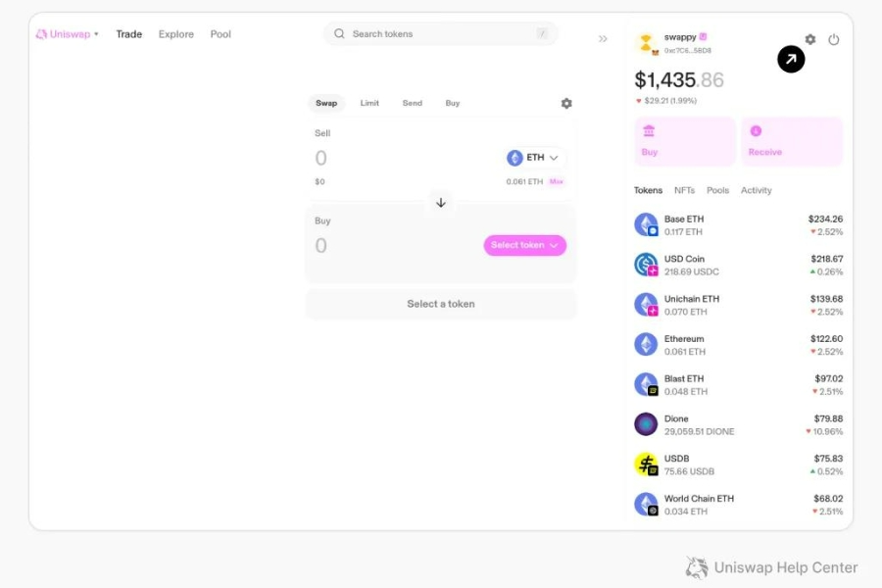Open the Trade menu
Screen dimensions: 882x588
(128, 34)
